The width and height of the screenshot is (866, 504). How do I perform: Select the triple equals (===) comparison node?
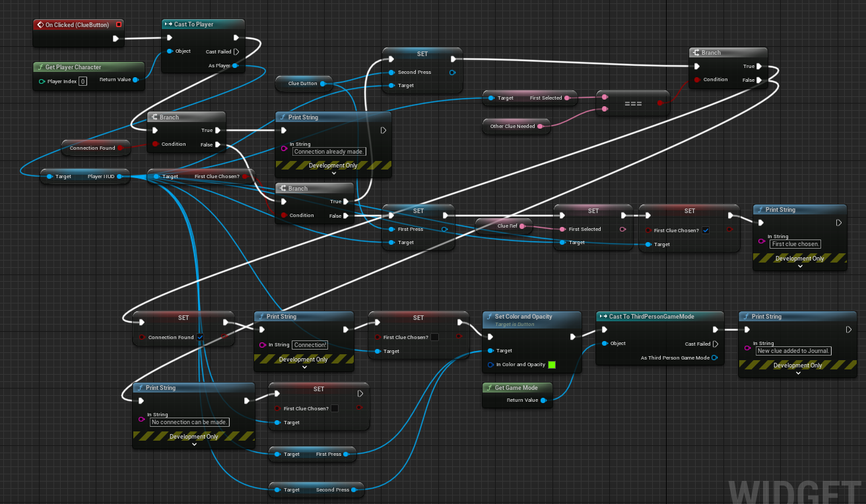point(632,104)
